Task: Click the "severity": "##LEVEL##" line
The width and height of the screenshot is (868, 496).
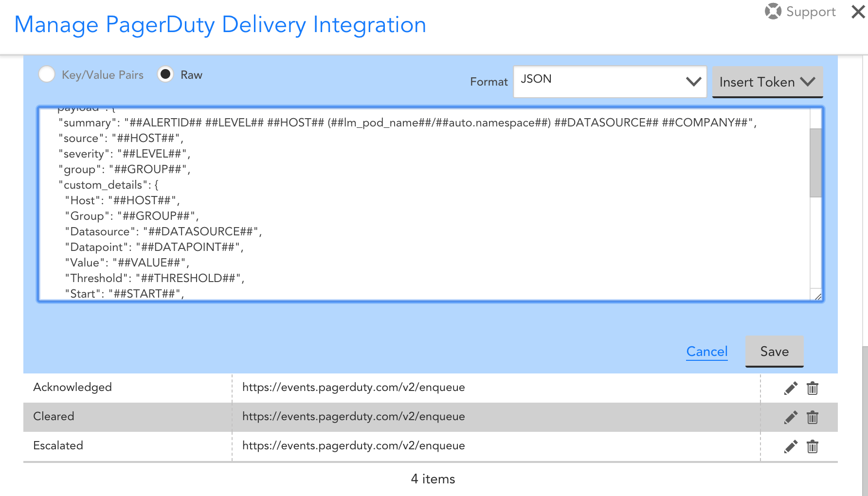Action: (x=125, y=154)
